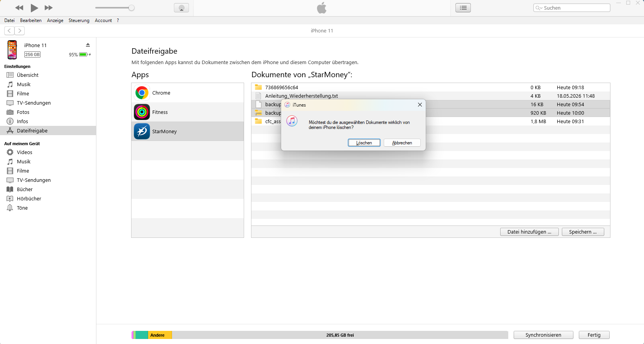Open the Datei menu
644x344 pixels.
(x=10, y=20)
